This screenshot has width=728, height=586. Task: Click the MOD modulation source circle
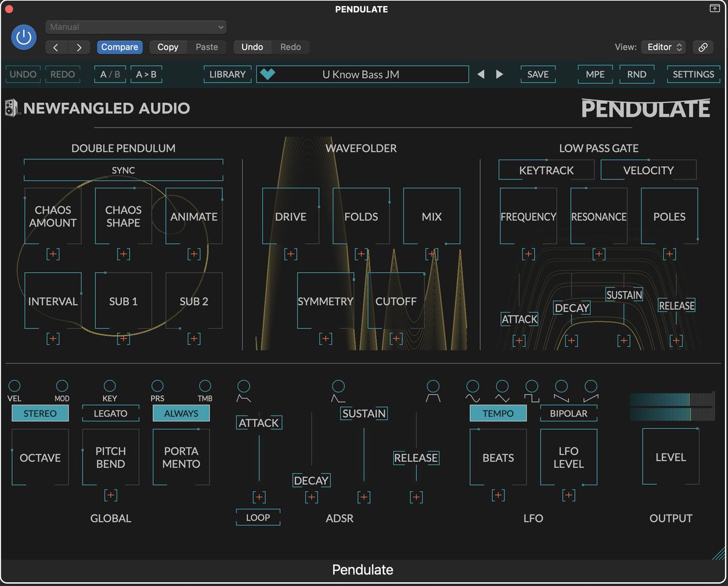62,386
